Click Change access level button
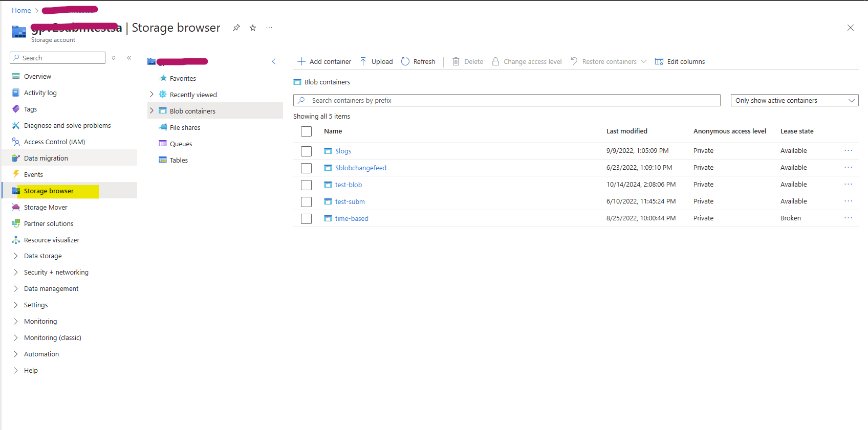Screen dimensions: 868x430 click(527, 61)
